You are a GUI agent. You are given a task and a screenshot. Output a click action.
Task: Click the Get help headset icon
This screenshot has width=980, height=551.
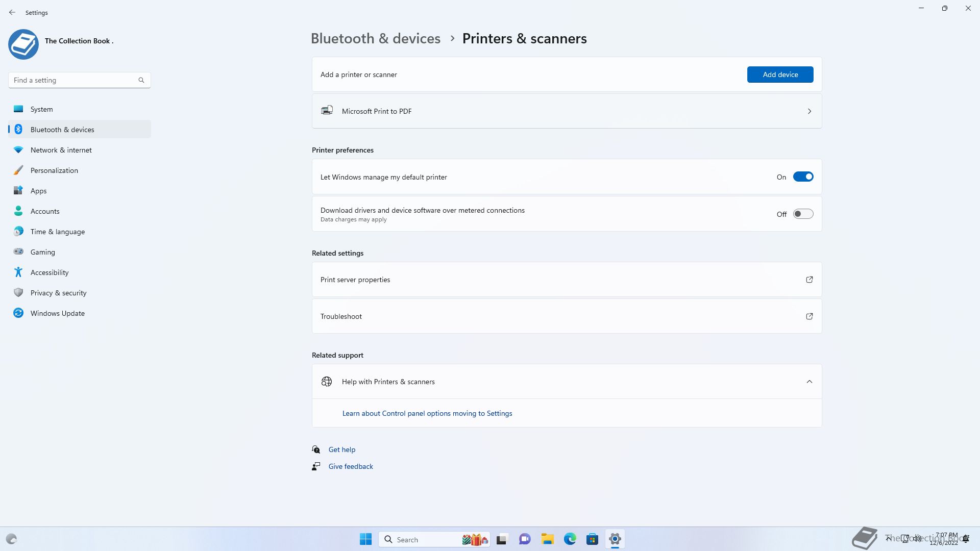pos(316,449)
